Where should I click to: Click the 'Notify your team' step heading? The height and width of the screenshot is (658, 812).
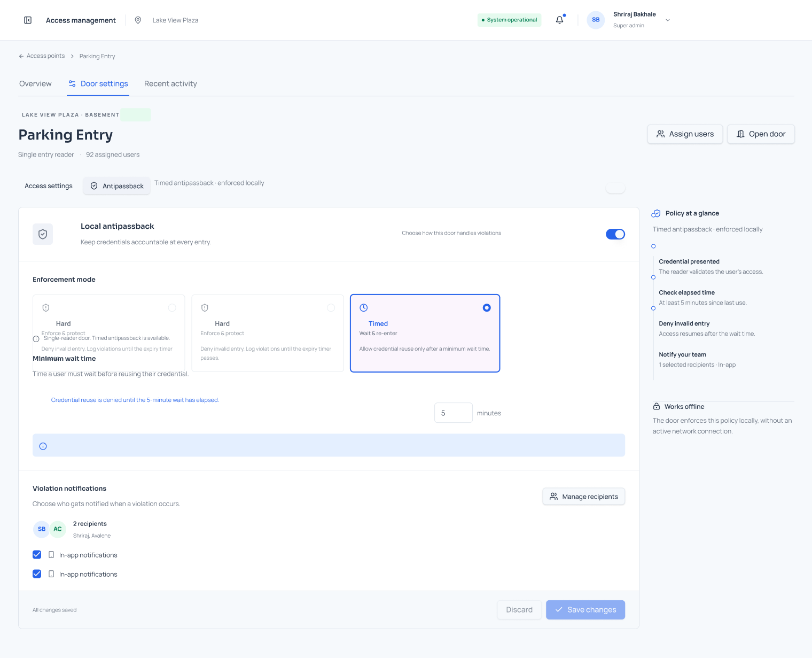tap(682, 355)
